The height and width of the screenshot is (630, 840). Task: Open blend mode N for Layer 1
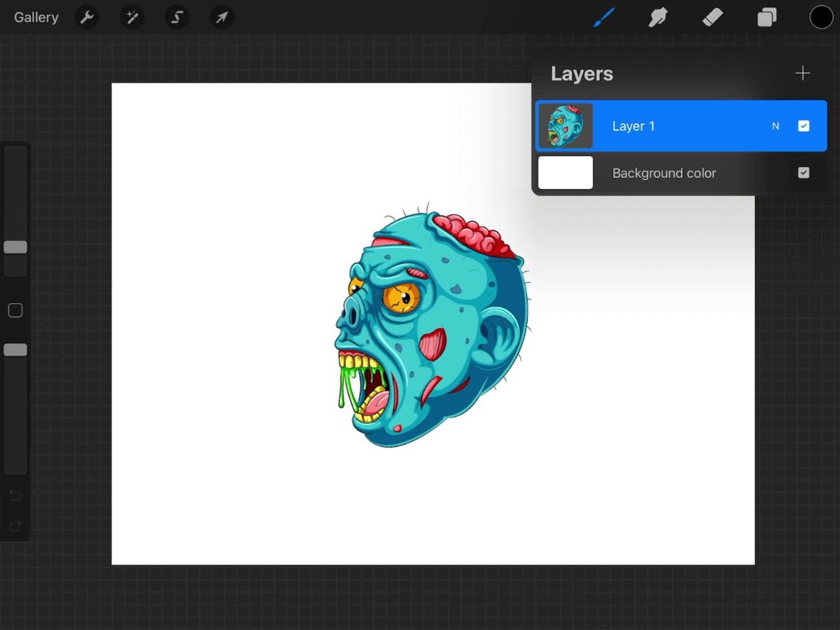pyautogui.click(x=775, y=126)
